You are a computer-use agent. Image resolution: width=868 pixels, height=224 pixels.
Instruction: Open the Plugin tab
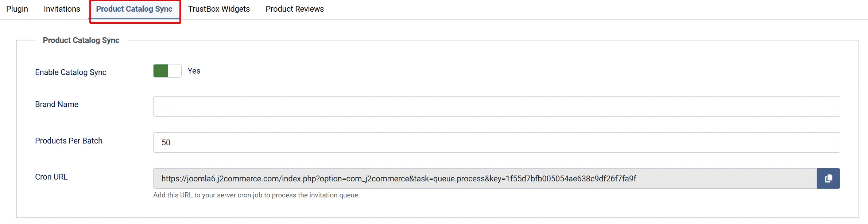17,9
